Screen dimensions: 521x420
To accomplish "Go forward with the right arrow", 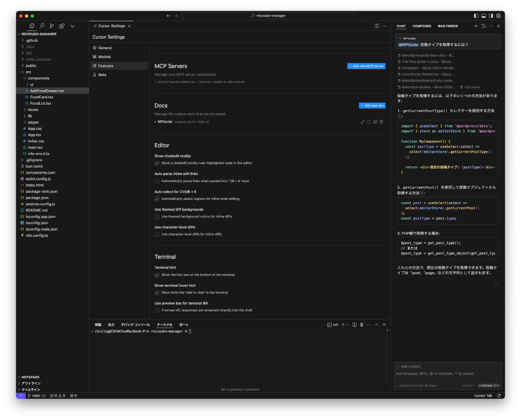I will (x=176, y=16).
